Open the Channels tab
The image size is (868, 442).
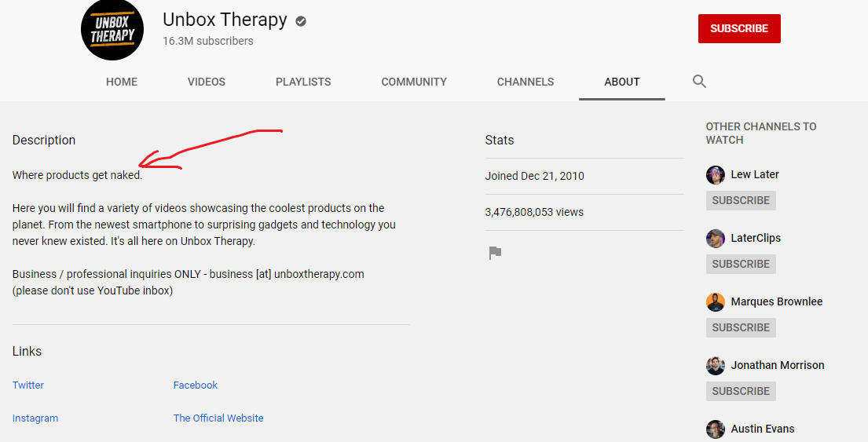point(526,82)
